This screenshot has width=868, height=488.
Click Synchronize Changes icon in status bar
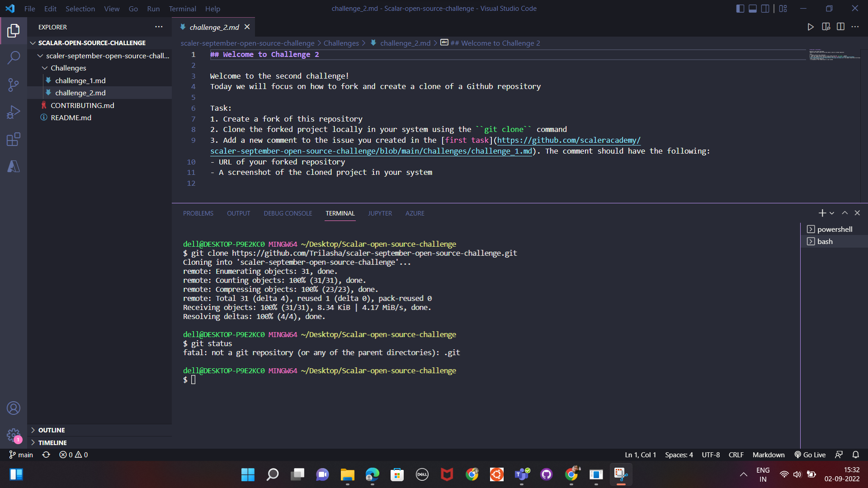46,455
